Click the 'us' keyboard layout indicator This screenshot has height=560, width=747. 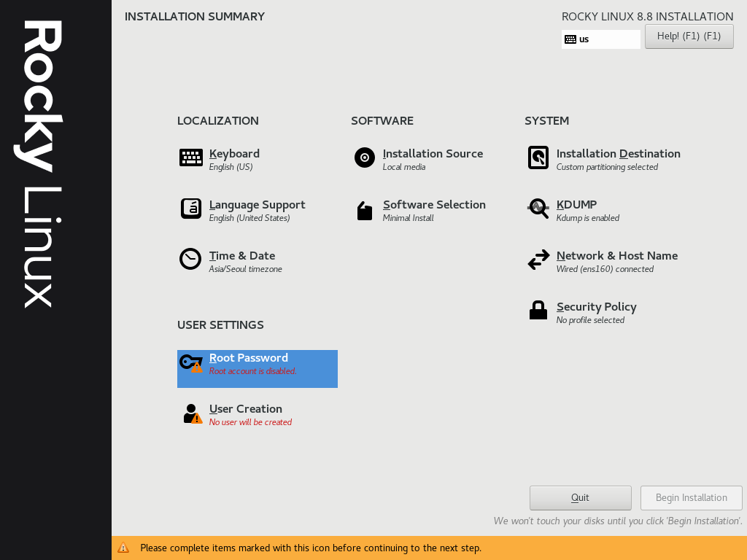[601, 39]
